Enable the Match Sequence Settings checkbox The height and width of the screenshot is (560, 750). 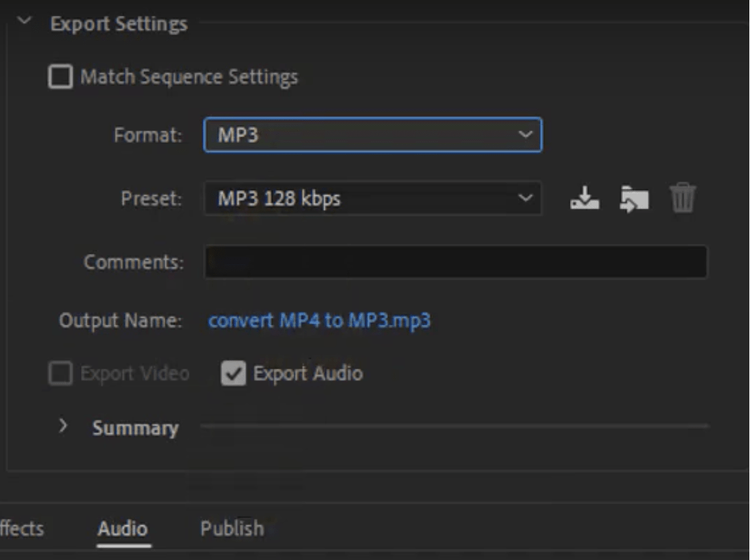[x=61, y=77]
